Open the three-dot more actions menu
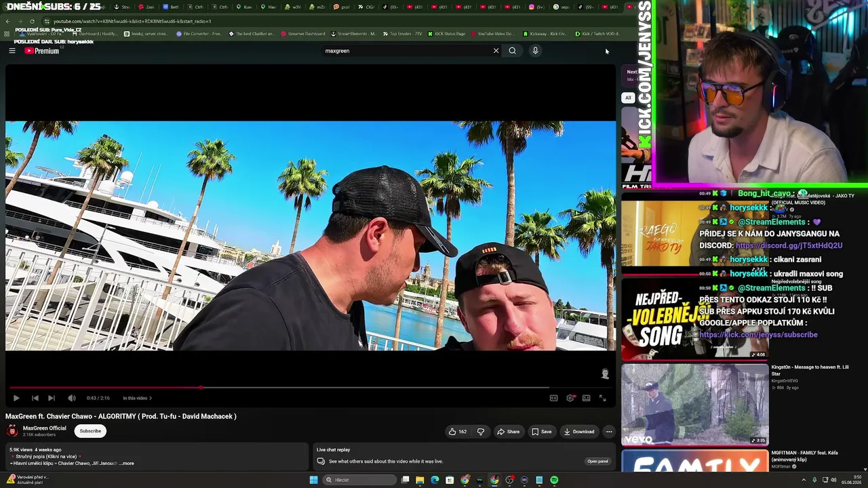Image resolution: width=868 pixels, height=488 pixels. [x=609, y=432]
